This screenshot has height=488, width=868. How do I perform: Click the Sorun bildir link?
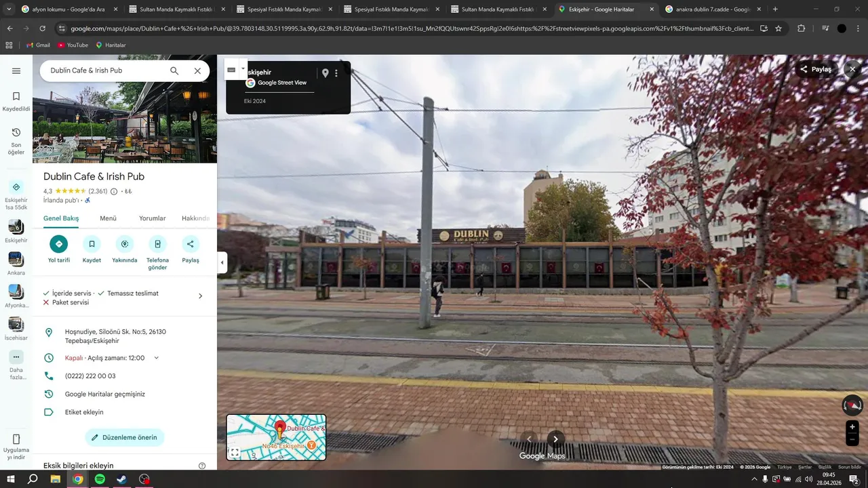tap(850, 467)
